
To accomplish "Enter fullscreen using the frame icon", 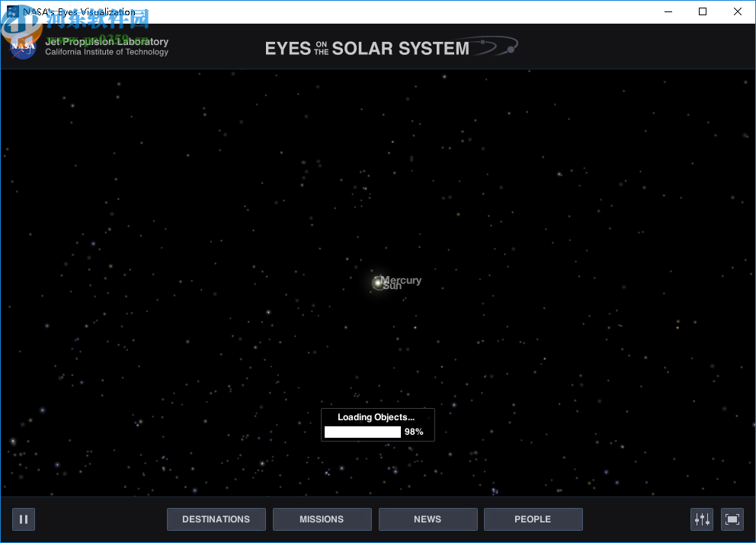I will point(732,519).
